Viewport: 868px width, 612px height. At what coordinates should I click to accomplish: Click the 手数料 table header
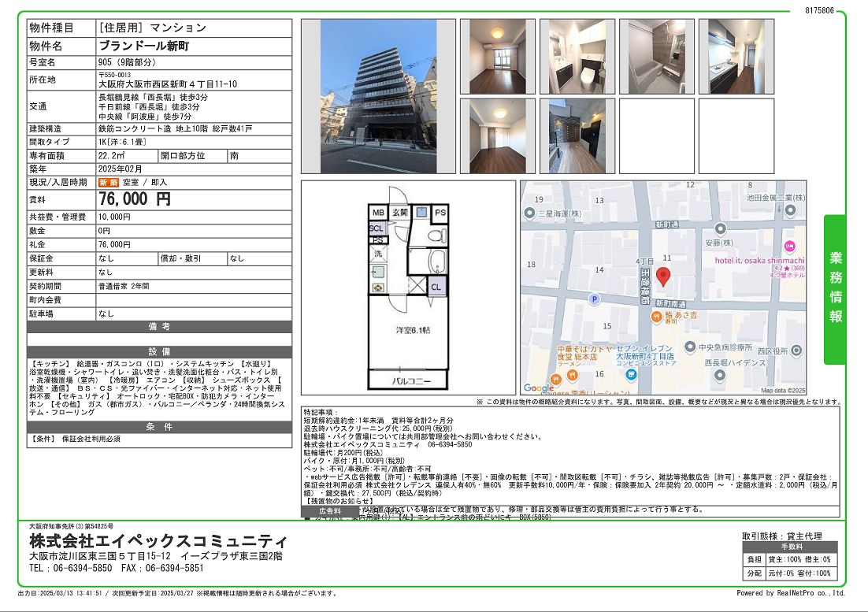point(791,547)
